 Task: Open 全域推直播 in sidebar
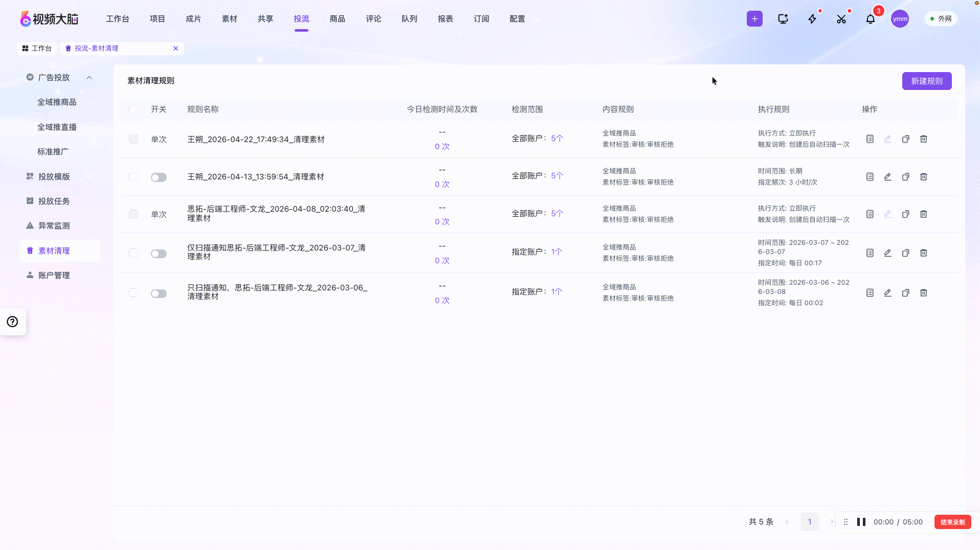pos(57,127)
